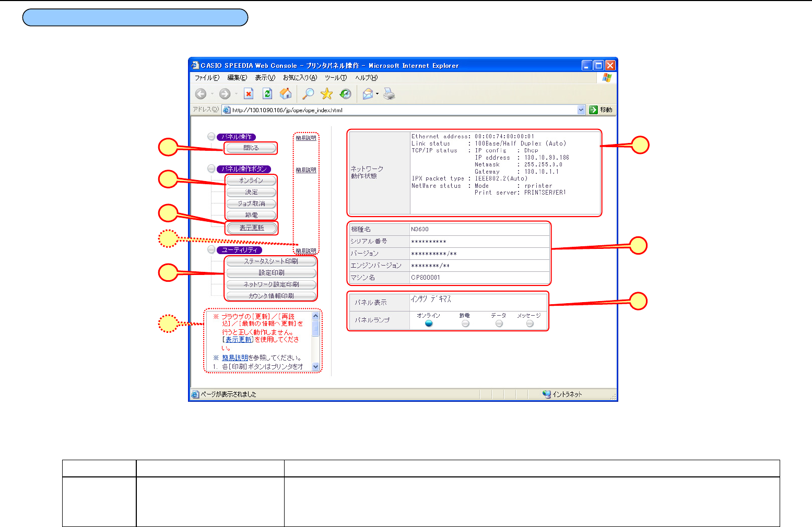Click the ジョブ取消 button

(x=251, y=203)
